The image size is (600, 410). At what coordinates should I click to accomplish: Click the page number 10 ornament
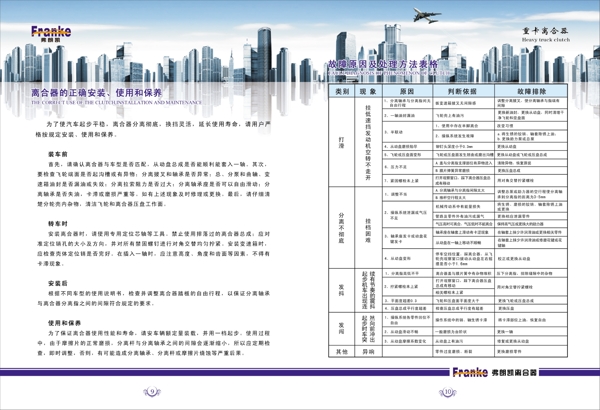pyautogui.click(x=447, y=392)
